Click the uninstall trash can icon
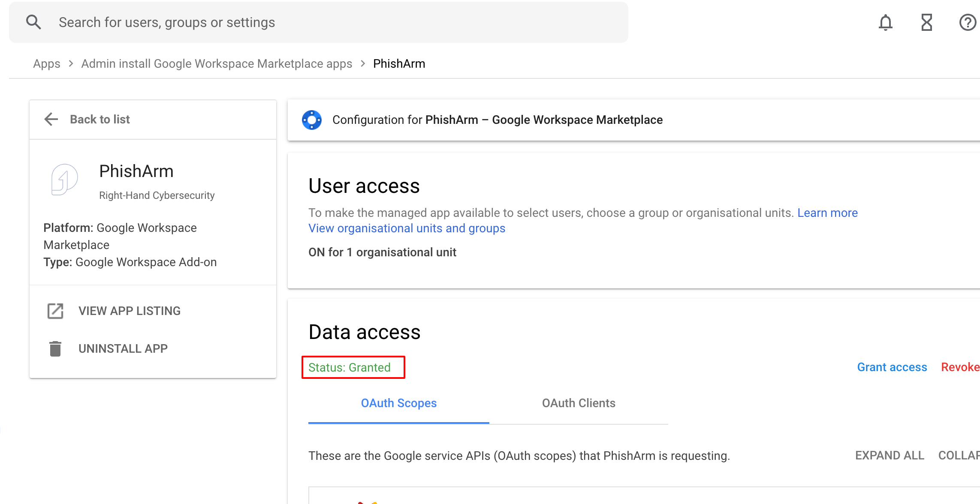 click(55, 349)
